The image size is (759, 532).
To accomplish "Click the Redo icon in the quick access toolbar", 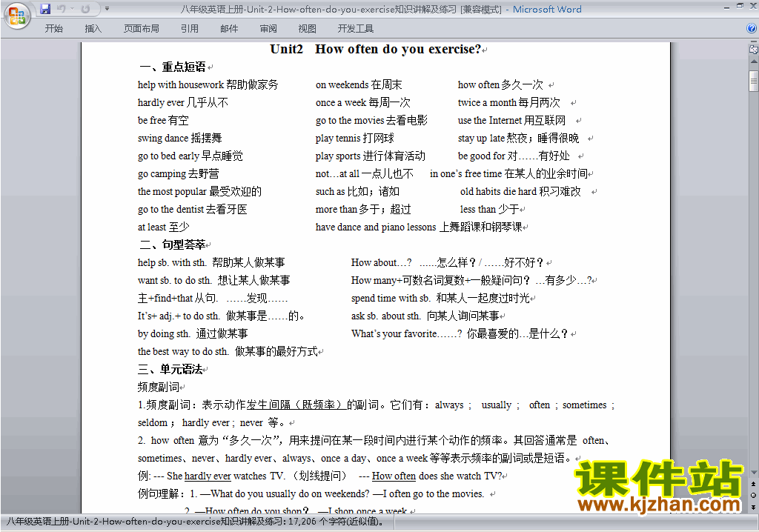I will 86,9.
